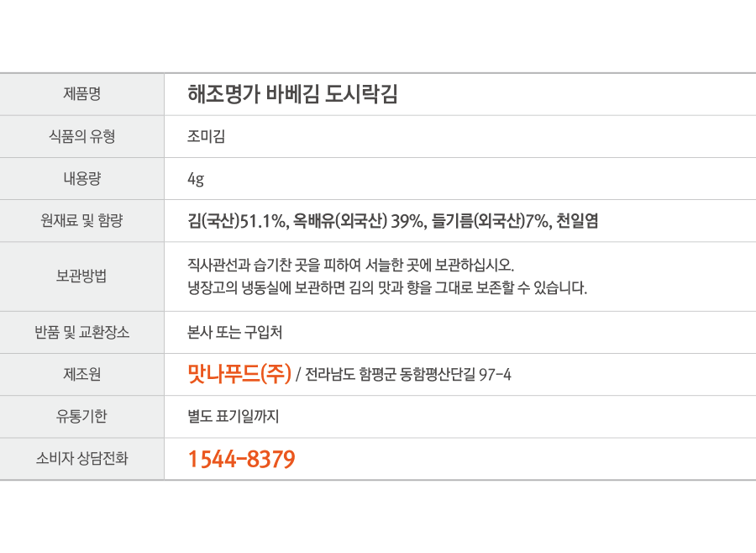Click the orange 맛나푸드(주) manufacturer name
The height and width of the screenshot is (553, 756).
tap(239, 373)
